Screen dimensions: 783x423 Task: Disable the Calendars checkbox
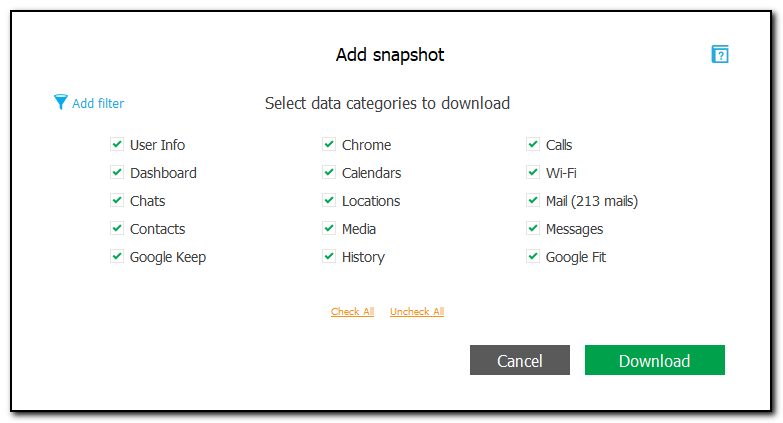pos(329,173)
